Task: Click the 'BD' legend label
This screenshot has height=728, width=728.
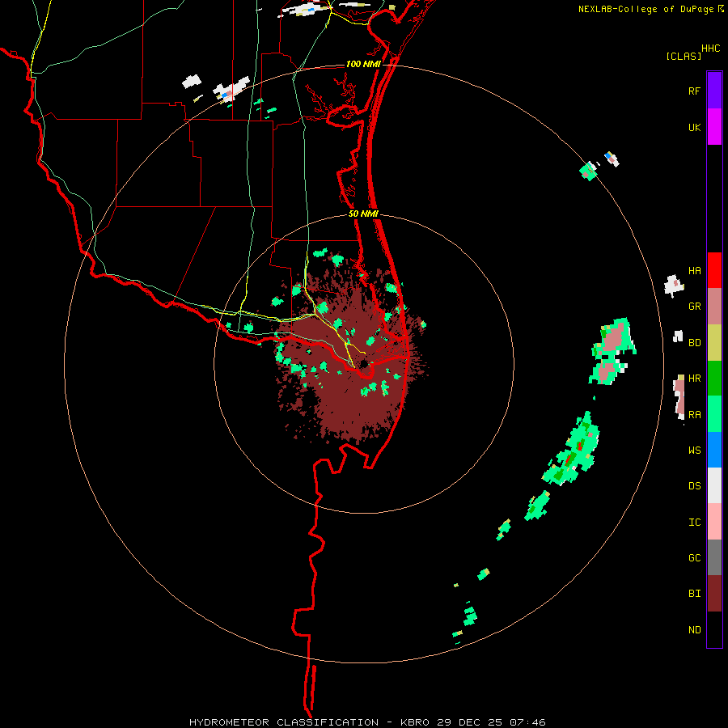Action: pyautogui.click(x=694, y=343)
